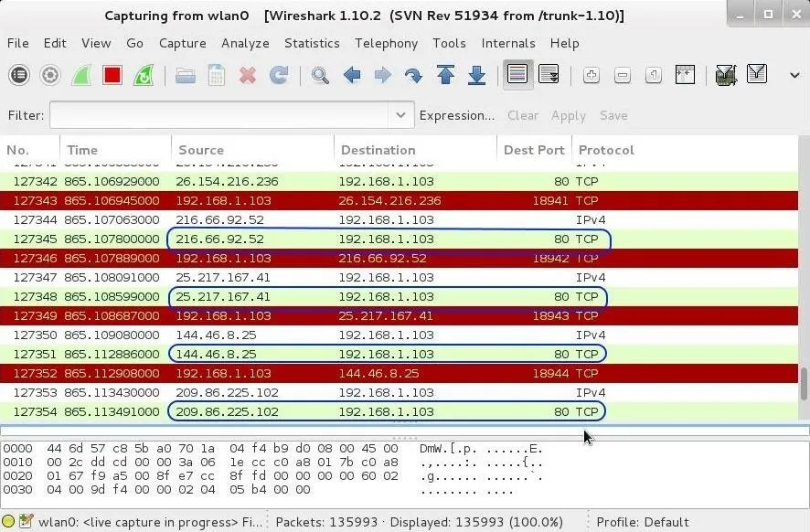Viewport: 810px width, 532px height.
Task: Click the Clear filter button
Action: click(x=523, y=115)
